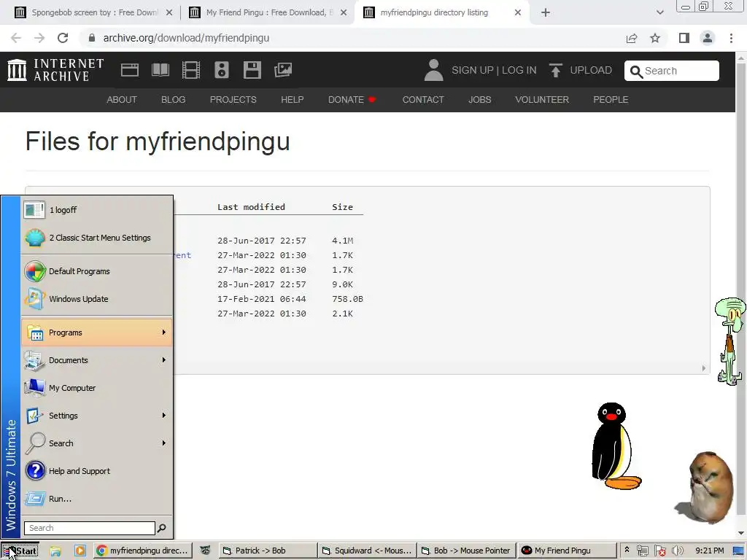Image resolution: width=747 pixels, height=560 pixels.
Task: Click the Start menu search magnifier icon
Action: [162, 528]
